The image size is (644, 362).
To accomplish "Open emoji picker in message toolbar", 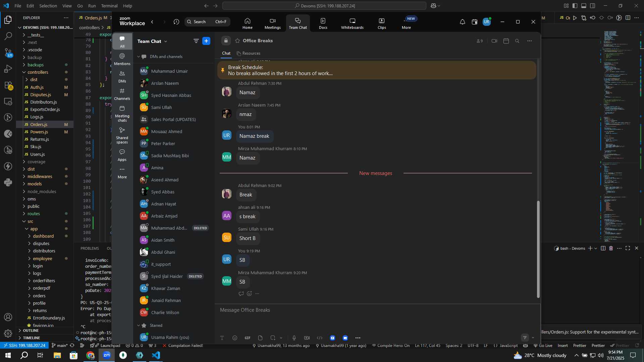I will pos(235,338).
